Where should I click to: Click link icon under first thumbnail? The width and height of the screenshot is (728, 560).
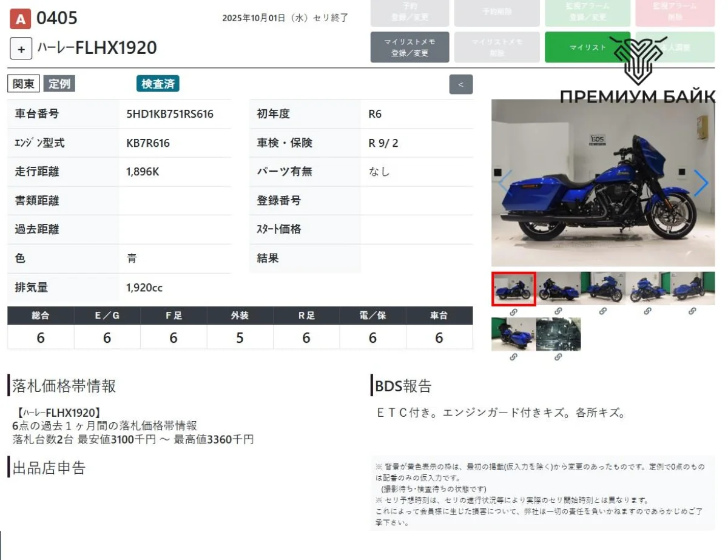513,311
